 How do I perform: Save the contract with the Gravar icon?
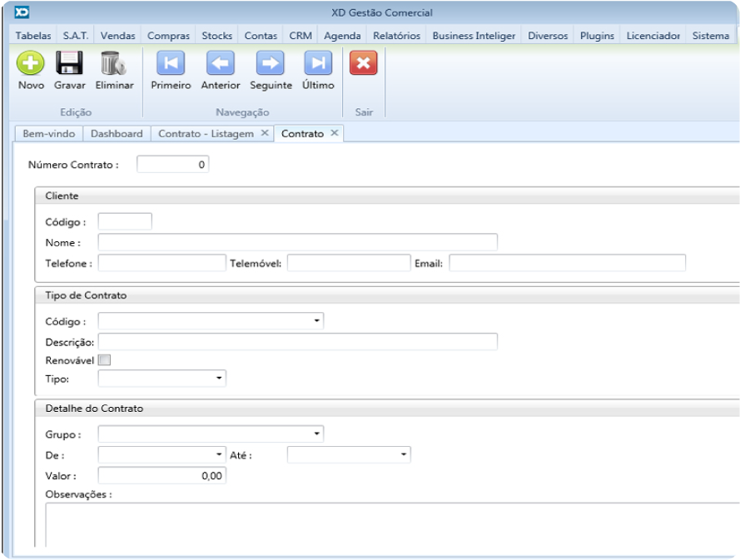tap(70, 64)
